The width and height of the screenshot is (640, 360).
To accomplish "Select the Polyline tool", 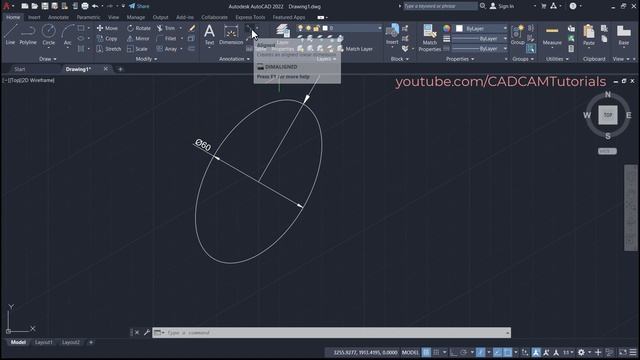I will [28, 34].
